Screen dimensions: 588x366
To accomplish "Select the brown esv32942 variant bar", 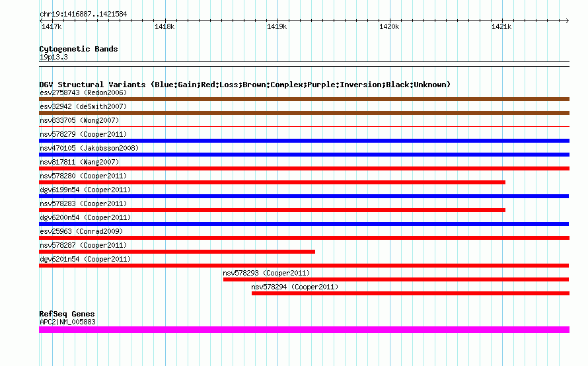I will pos(304,113).
